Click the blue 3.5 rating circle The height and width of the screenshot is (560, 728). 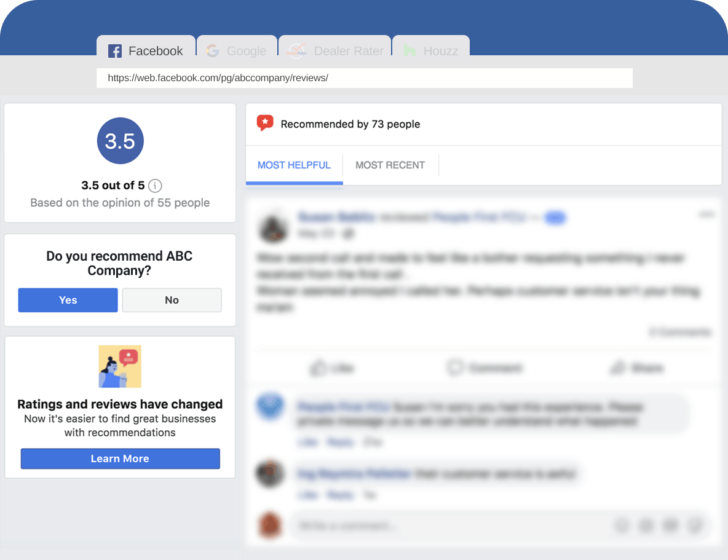click(x=121, y=141)
